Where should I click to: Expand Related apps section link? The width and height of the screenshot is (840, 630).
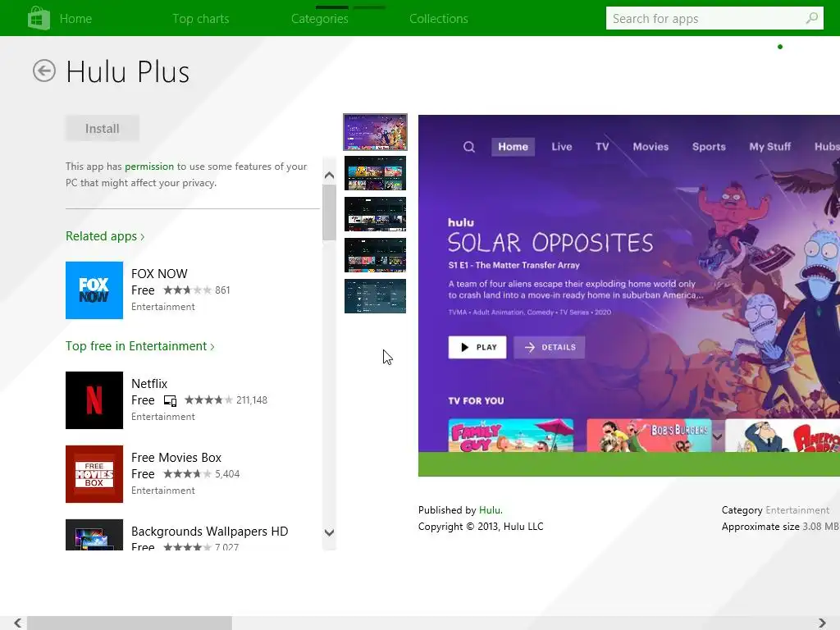(105, 236)
